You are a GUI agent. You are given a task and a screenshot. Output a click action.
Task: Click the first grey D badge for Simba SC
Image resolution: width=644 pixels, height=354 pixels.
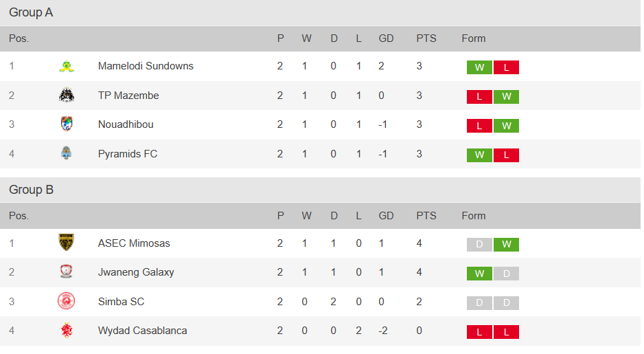pos(479,303)
